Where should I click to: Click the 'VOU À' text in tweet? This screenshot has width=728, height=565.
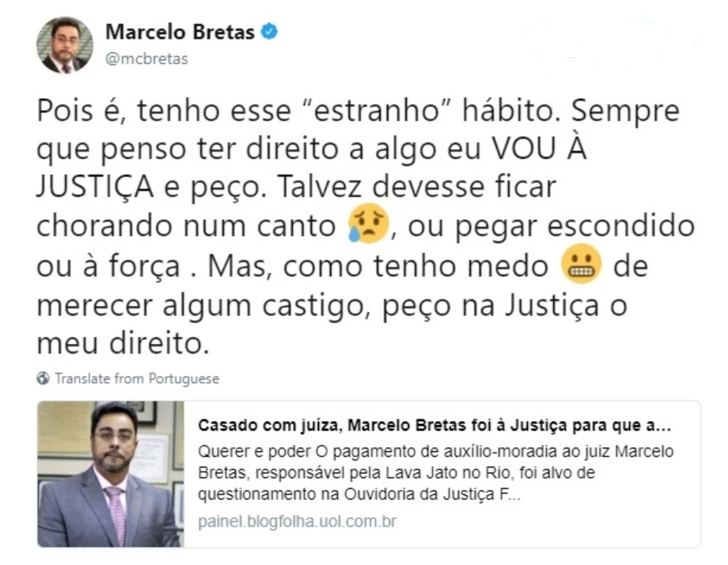coord(540,149)
